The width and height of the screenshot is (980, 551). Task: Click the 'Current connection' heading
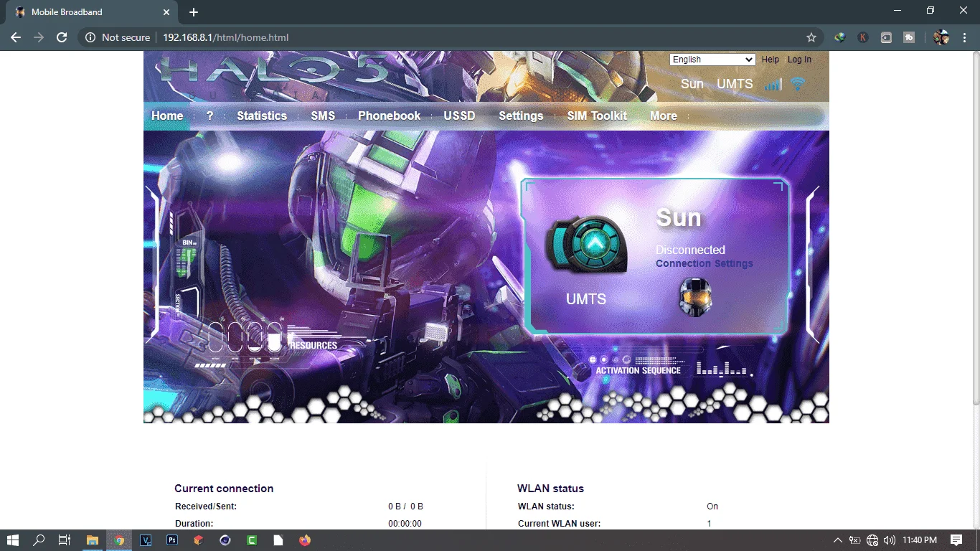(224, 489)
